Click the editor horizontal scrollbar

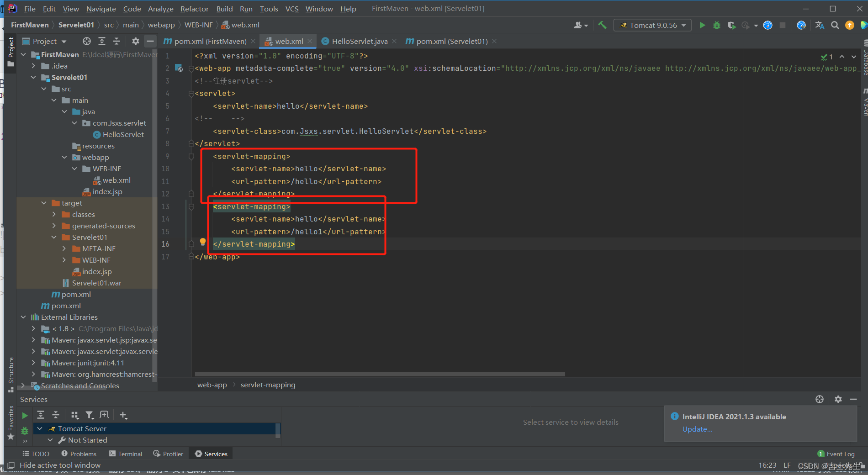click(380, 374)
